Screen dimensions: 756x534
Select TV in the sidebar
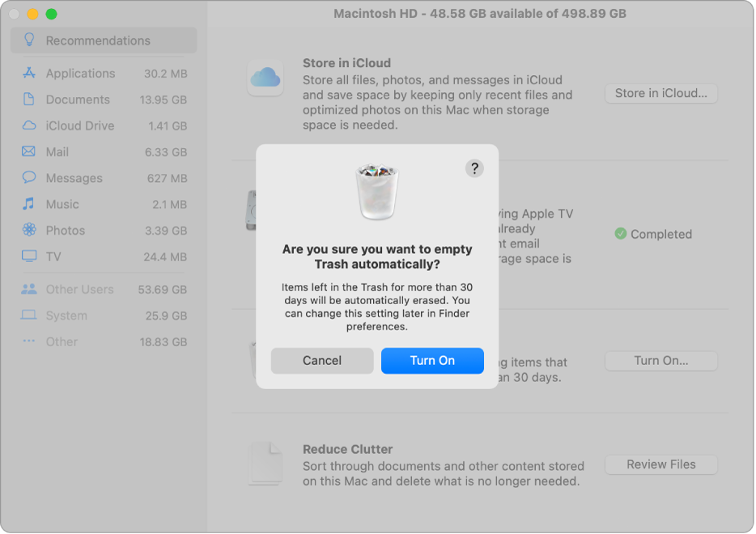[104, 256]
